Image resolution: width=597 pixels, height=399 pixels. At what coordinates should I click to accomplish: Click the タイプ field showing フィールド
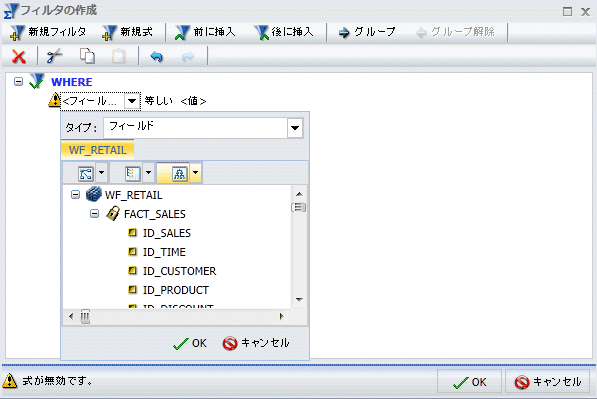[x=196, y=128]
